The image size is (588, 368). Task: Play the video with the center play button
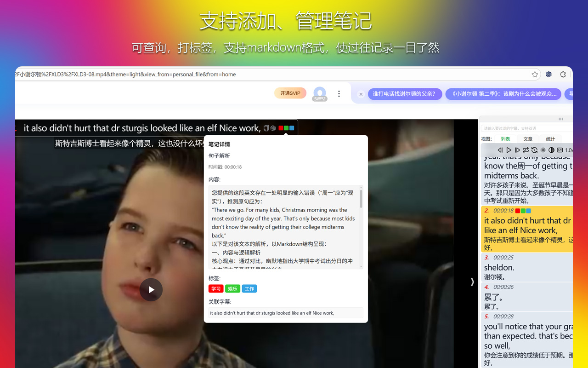151,290
